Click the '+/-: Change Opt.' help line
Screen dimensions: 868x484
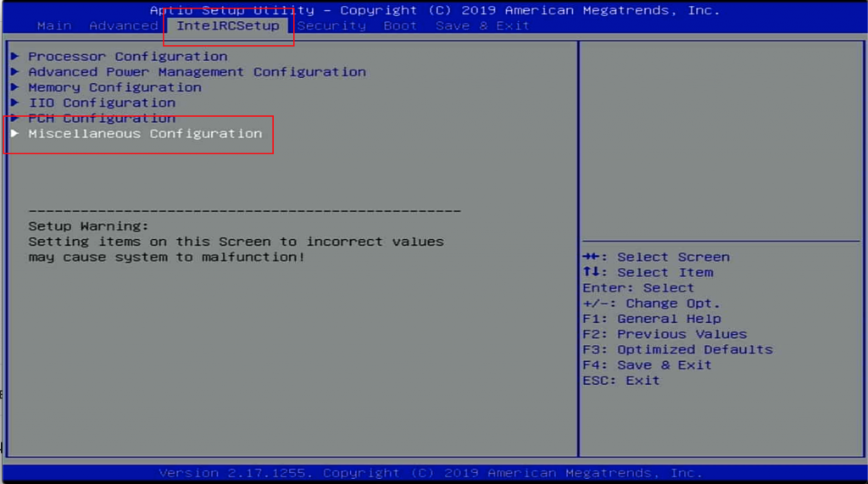coord(651,303)
